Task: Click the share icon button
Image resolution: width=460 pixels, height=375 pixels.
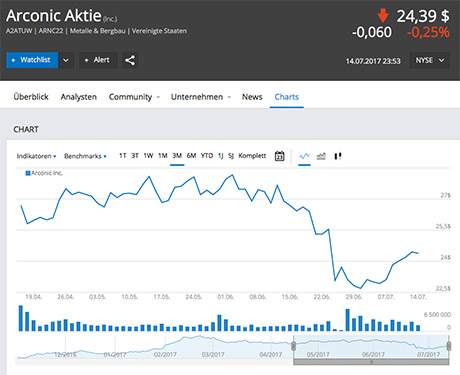Action: pyautogui.click(x=130, y=60)
